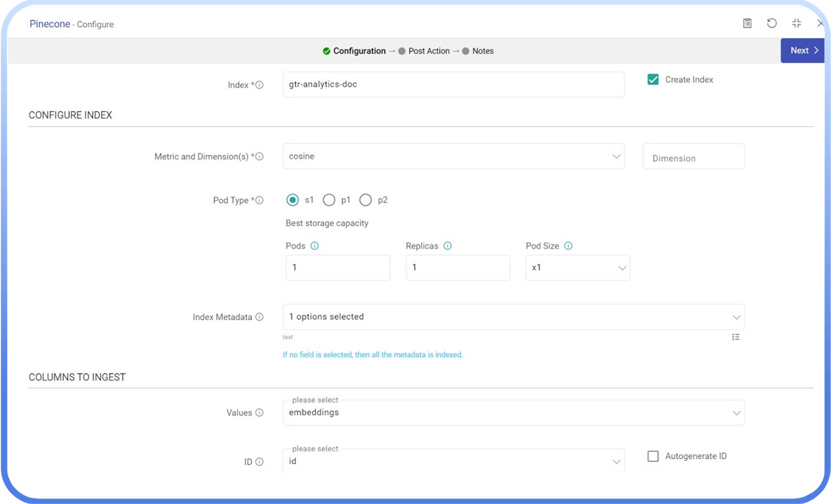Click the info icon beside Index label
The image size is (831, 504).
click(x=259, y=85)
